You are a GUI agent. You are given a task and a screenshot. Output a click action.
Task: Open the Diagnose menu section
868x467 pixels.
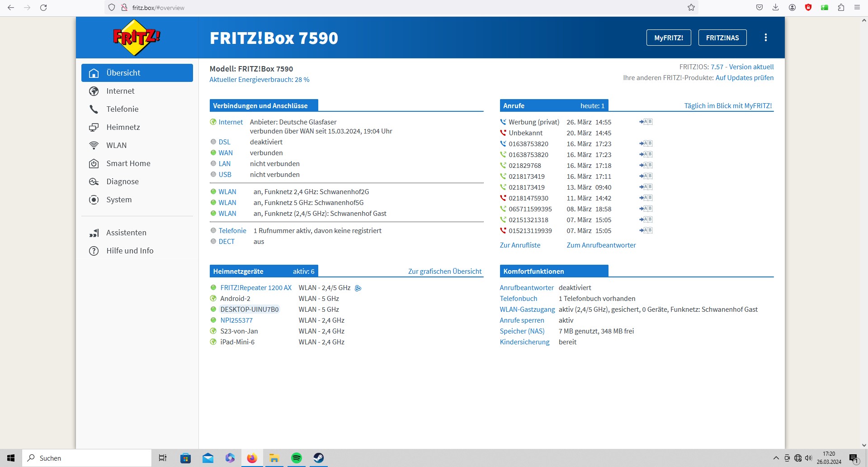coord(137,181)
